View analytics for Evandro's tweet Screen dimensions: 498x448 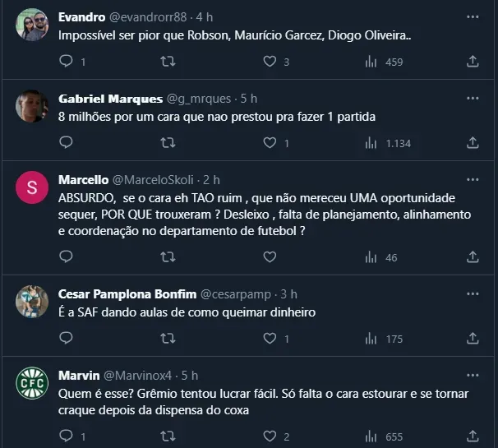tap(371, 62)
